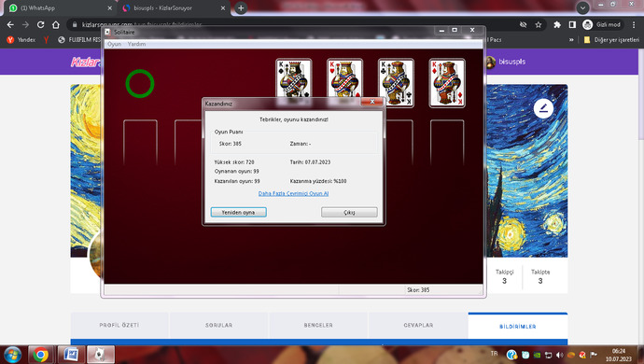
Task: Open the Oyun menu in Solitaire
Action: pyautogui.click(x=114, y=44)
